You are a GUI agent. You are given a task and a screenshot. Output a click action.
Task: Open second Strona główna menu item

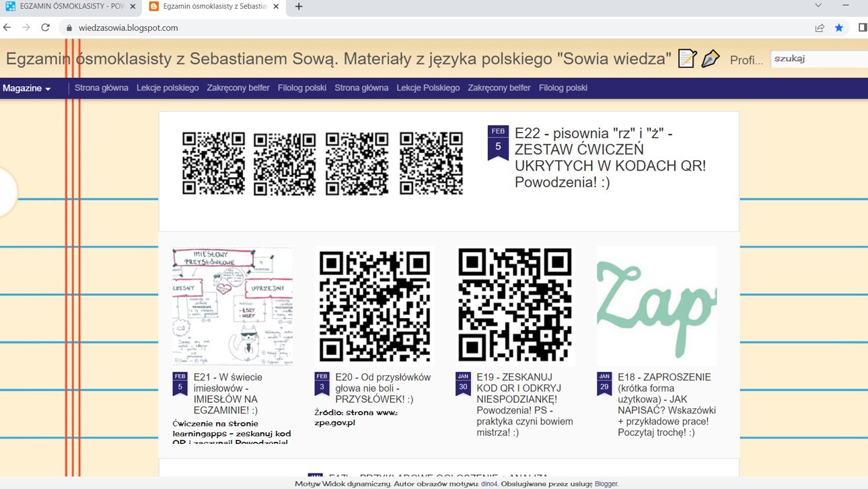[361, 88]
